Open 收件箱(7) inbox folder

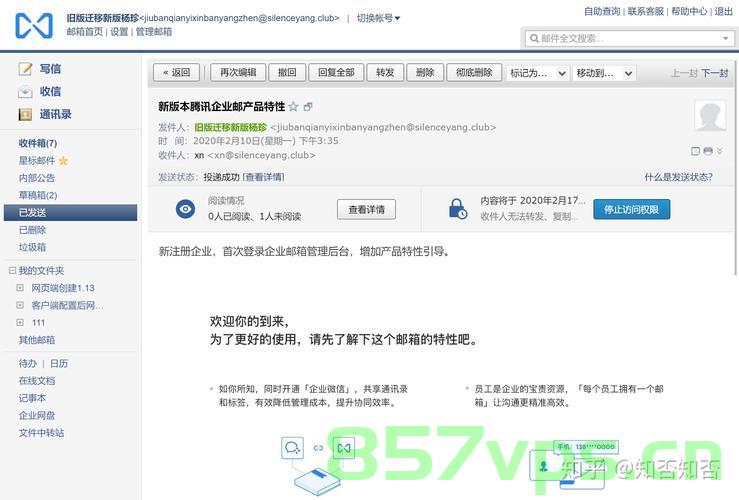coord(38,143)
